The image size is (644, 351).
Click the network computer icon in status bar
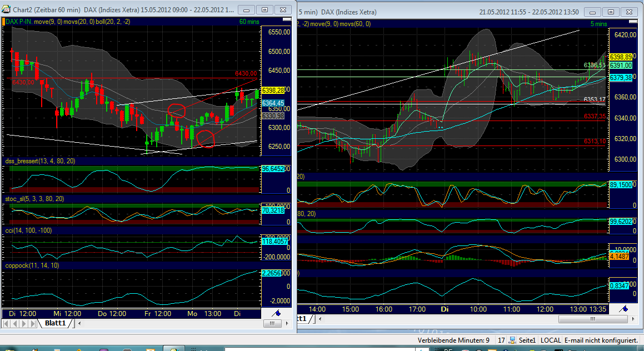coord(512,340)
